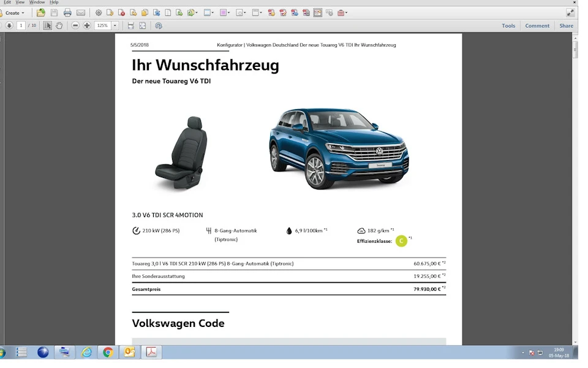
Task: Open the View menu
Action: pyautogui.click(x=20, y=2)
